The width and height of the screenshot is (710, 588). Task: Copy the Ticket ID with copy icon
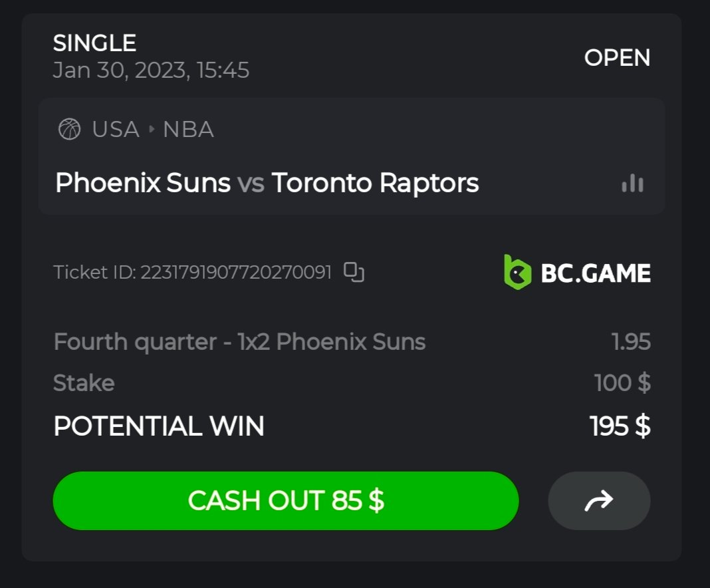(x=354, y=272)
